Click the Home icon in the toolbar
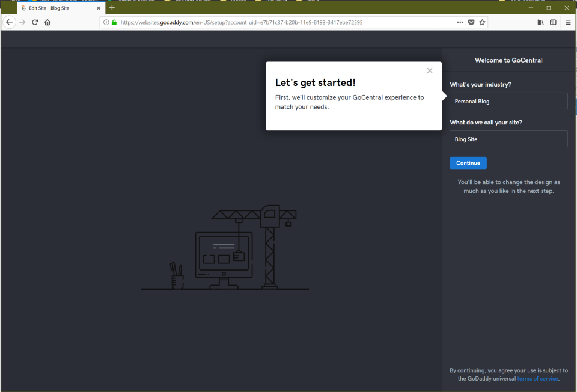Image resolution: width=577 pixels, height=392 pixels. [47, 22]
